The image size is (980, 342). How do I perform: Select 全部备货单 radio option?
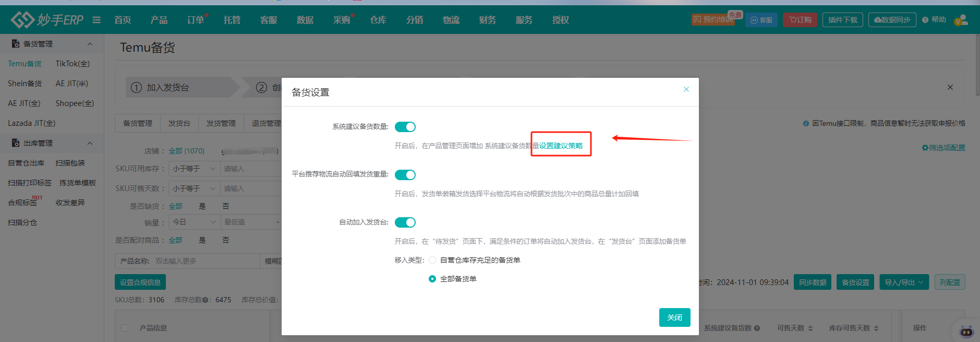pyautogui.click(x=432, y=279)
